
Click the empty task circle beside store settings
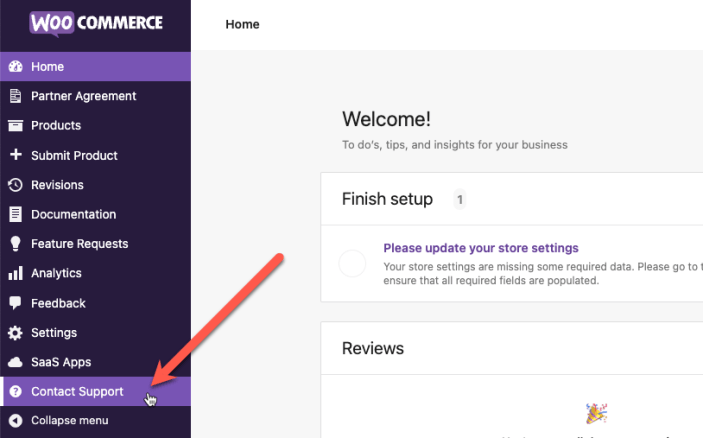click(x=352, y=264)
